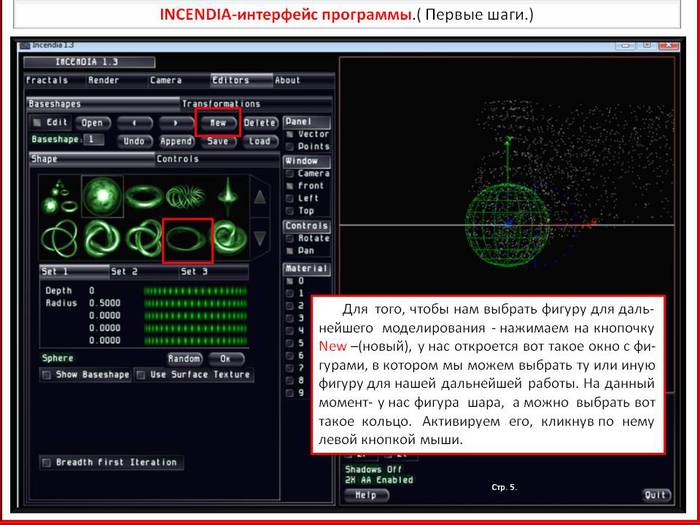Click the down arrow of shape gallery

pos(260,238)
